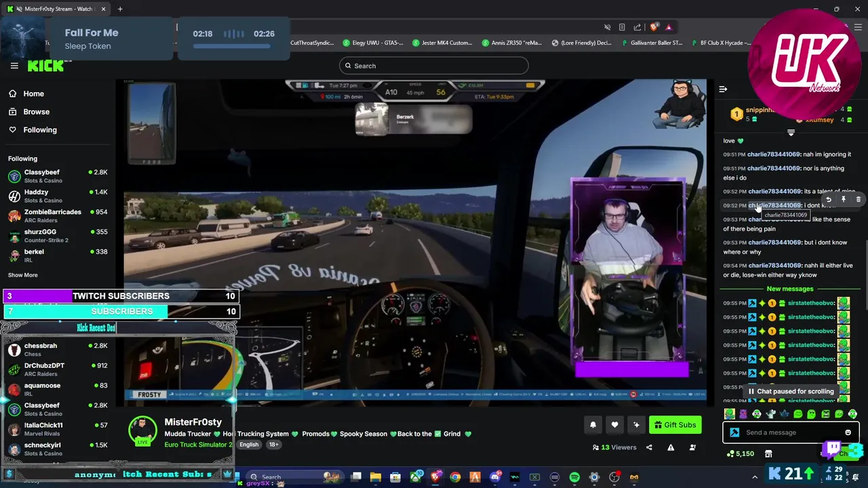Open Elegy UWU - GTA5 bookmark

373,43
